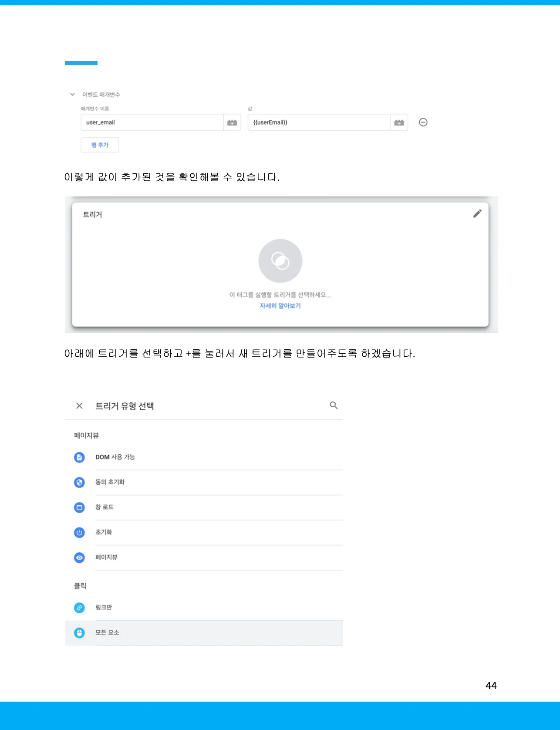Open variable picker next to user_email field
Screen dimensions: 560x730
click(x=232, y=122)
